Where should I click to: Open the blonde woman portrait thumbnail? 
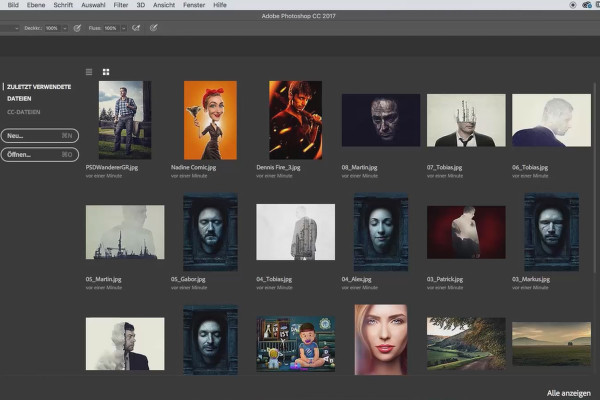point(381,340)
